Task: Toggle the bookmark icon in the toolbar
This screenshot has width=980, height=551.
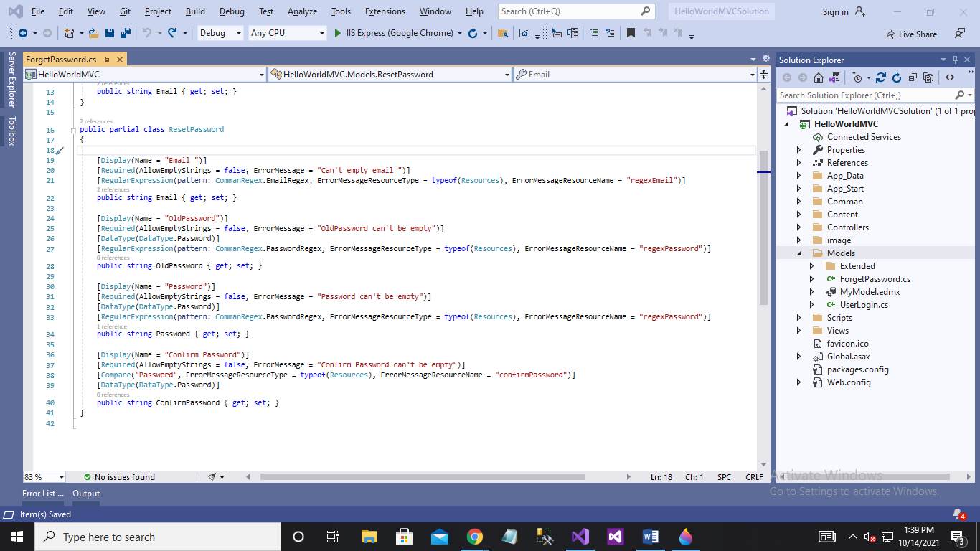Action: pyautogui.click(x=631, y=33)
